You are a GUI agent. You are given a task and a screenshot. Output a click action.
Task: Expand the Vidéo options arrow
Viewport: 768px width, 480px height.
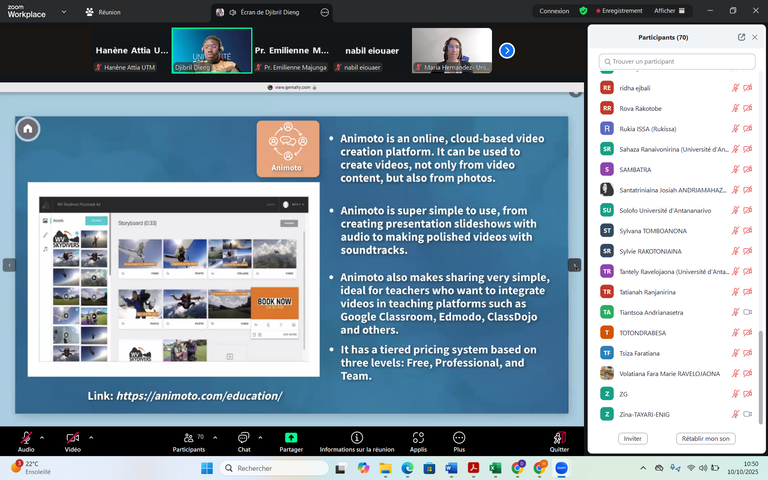pyautogui.click(x=91, y=437)
